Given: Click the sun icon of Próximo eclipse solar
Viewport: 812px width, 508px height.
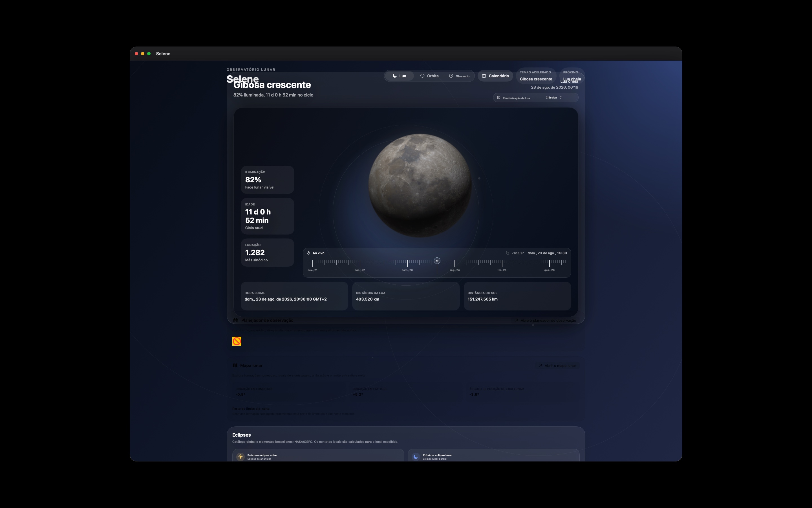Looking at the screenshot, I should (x=240, y=457).
